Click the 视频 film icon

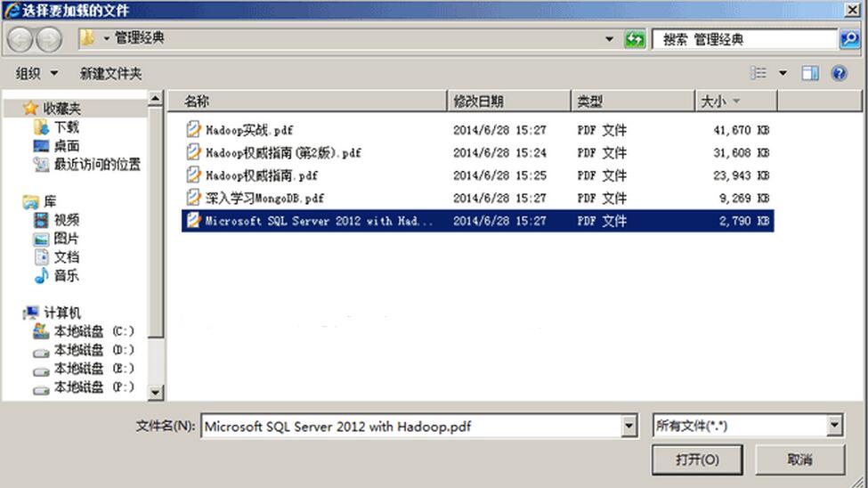pyautogui.click(x=41, y=220)
